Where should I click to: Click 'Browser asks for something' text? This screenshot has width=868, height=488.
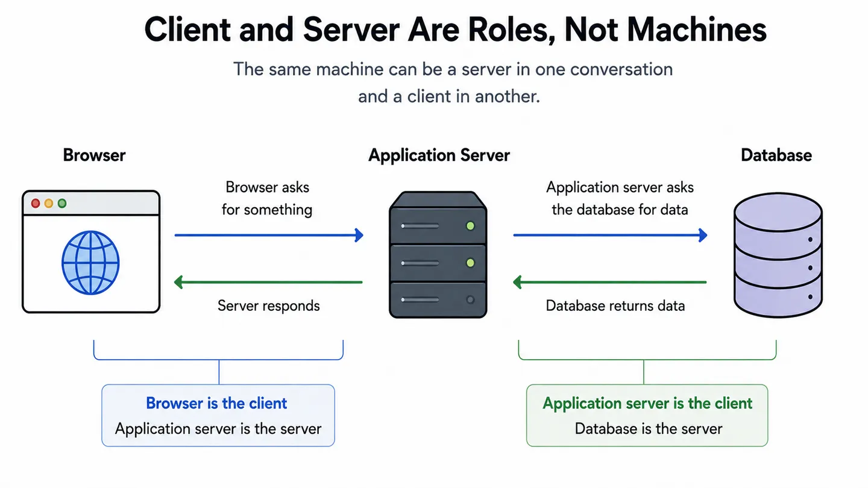click(x=267, y=198)
